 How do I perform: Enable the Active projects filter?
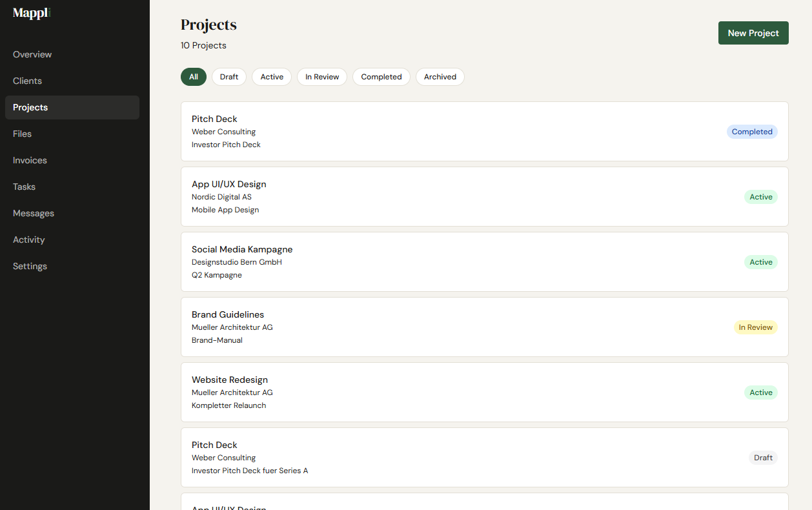[271, 76]
